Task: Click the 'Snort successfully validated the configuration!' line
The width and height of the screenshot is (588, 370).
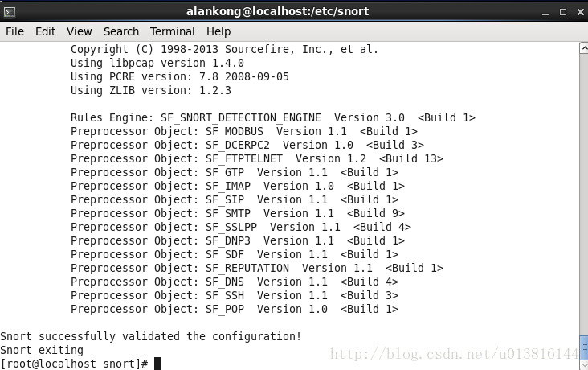Action: click(x=151, y=336)
